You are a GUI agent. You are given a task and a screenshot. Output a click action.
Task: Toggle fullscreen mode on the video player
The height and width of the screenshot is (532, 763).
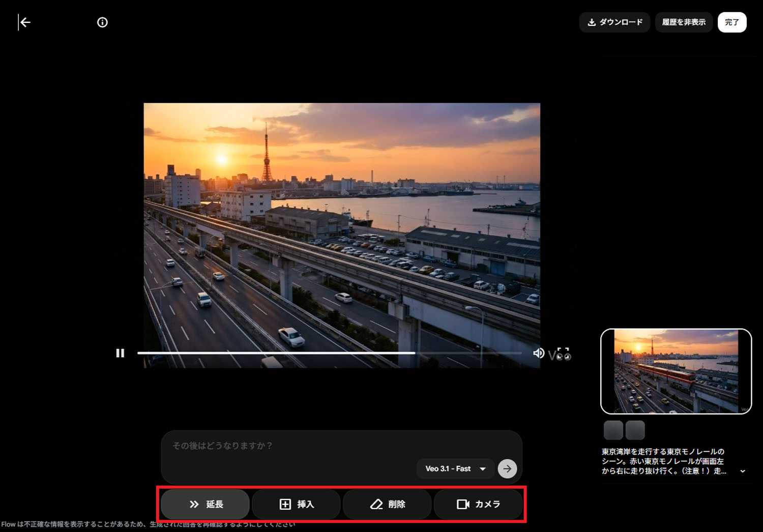coord(563,352)
